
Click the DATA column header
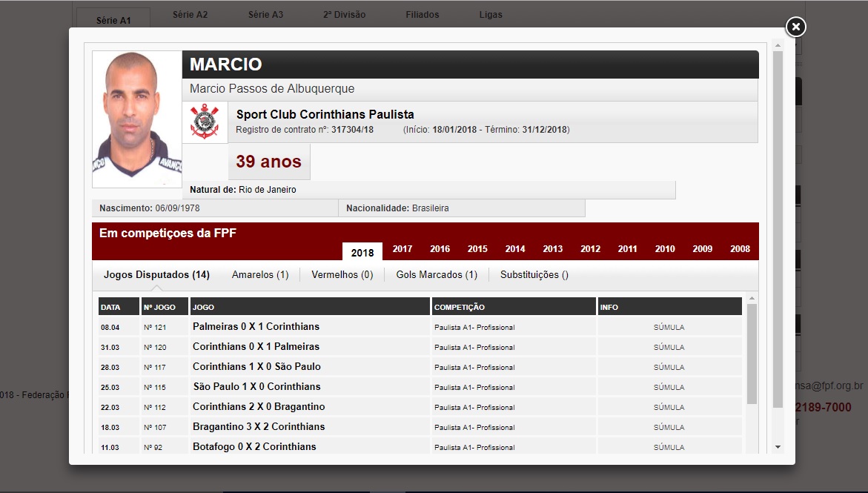(119, 306)
